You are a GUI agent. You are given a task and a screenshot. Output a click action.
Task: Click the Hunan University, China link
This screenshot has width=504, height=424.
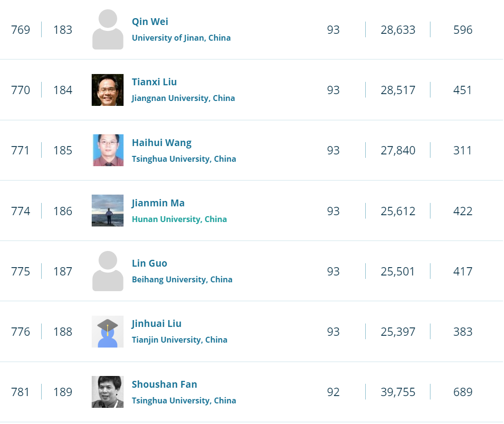tap(179, 219)
